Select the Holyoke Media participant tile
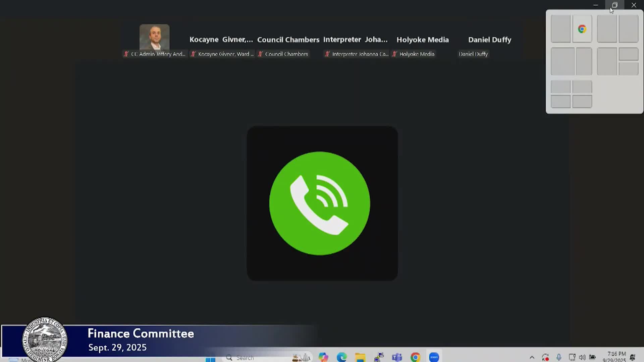This screenshot has width=644, height=362. pyautogui.click(x=422, y=40)
